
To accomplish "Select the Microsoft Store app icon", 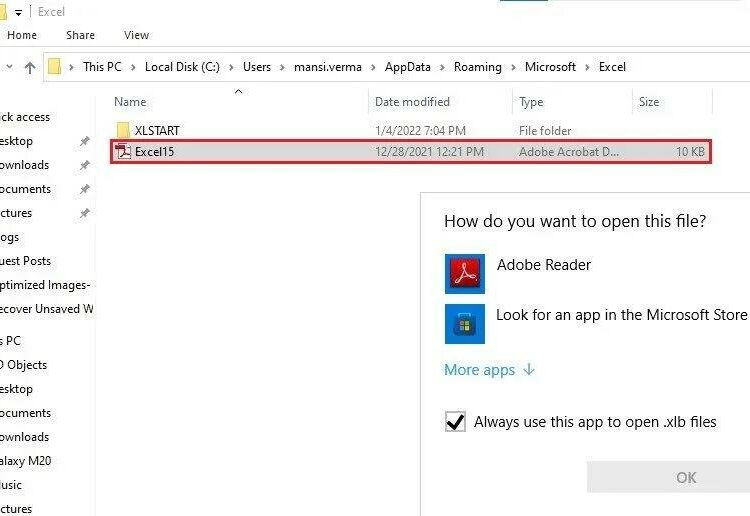I will click(464, 324).
